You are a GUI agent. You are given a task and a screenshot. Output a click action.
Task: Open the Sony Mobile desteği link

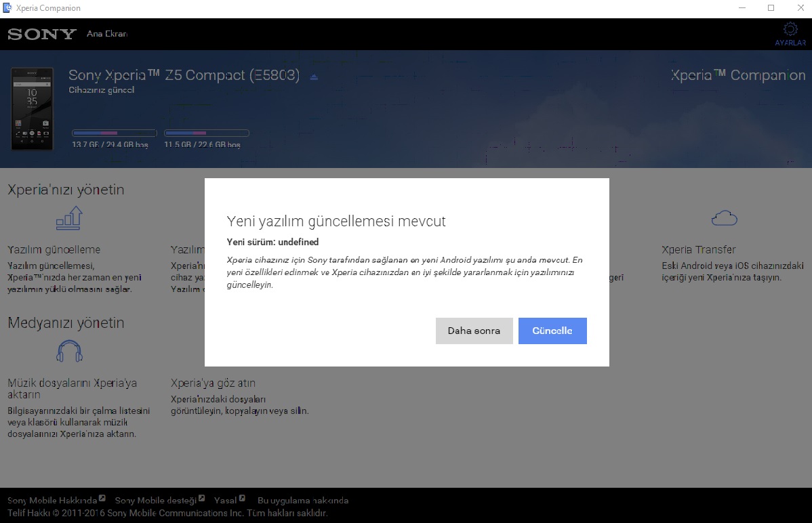[x=155, y=501]
